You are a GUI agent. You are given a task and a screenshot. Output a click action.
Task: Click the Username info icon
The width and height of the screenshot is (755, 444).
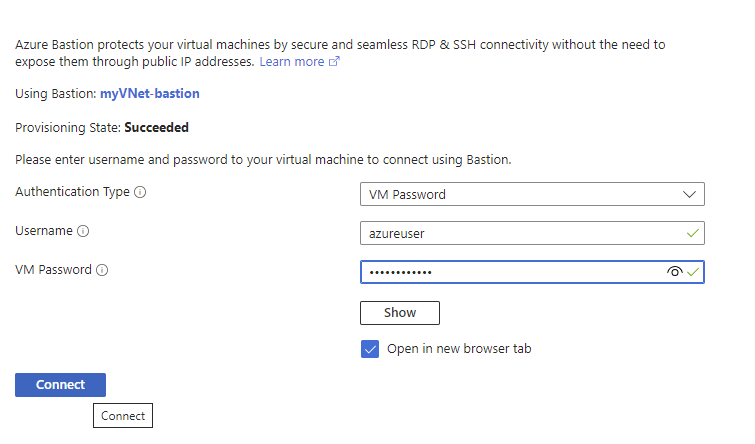pos(83,231)
